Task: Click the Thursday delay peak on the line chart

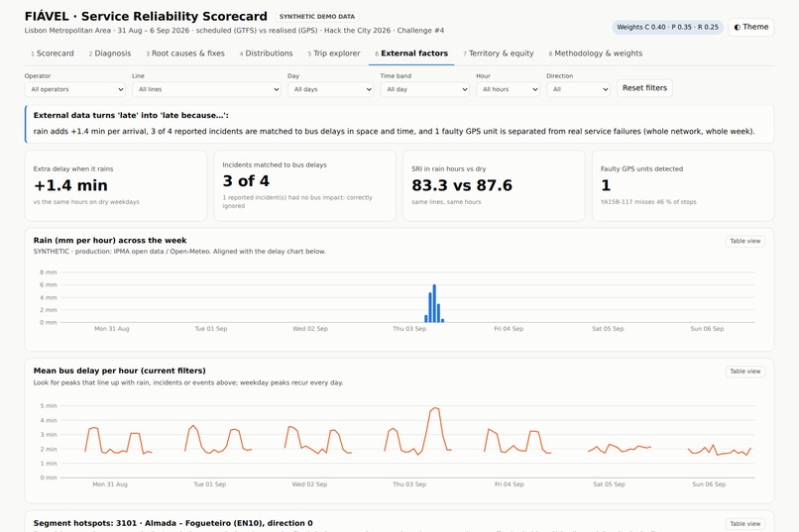Action: pyautogui.click(x=435, y=408)
